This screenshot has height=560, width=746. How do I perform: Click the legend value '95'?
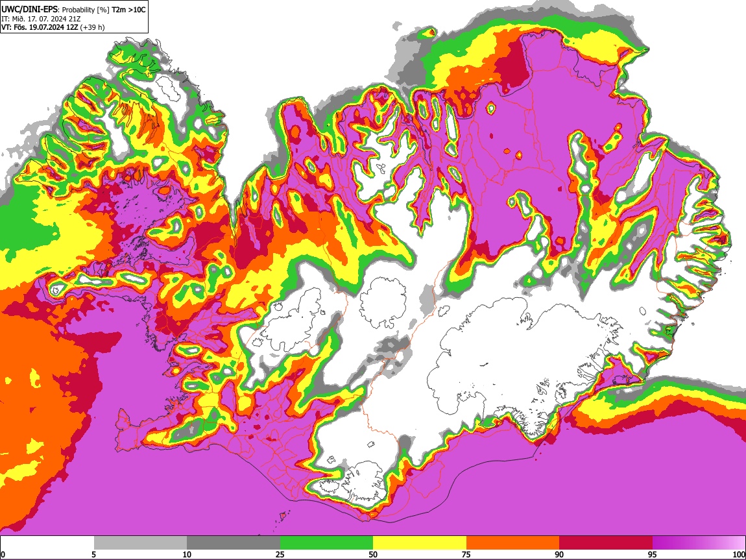[x=653, y=554]
